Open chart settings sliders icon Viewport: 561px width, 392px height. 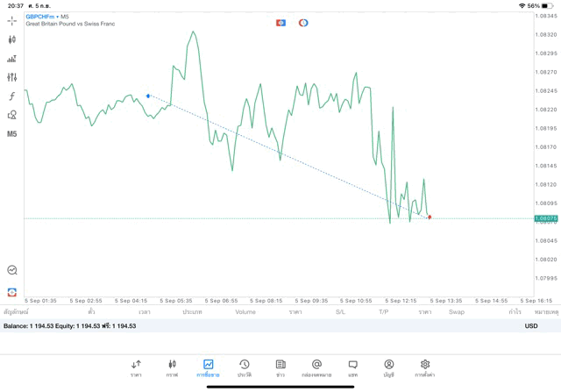pos(11,78)
